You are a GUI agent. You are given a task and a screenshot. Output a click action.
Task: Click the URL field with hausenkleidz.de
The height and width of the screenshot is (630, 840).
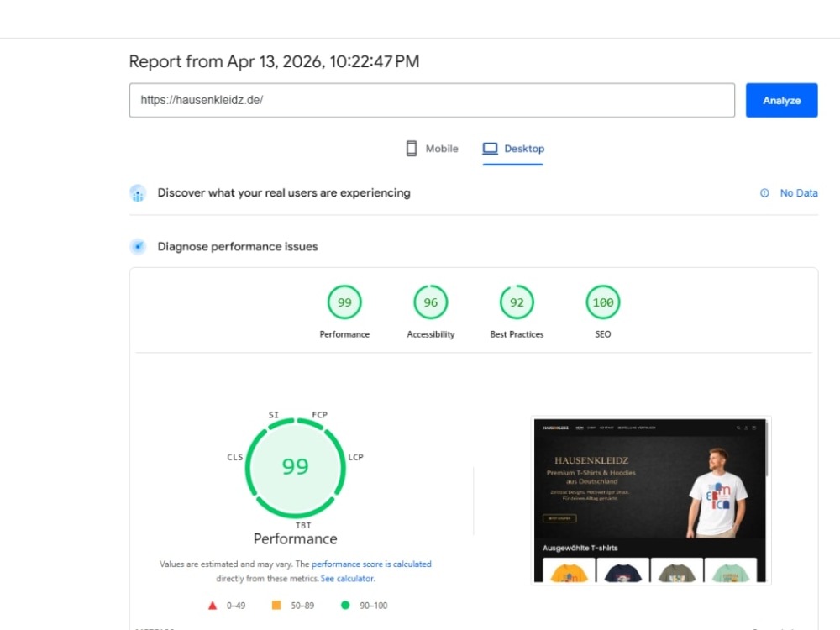(x=432, y=100)
